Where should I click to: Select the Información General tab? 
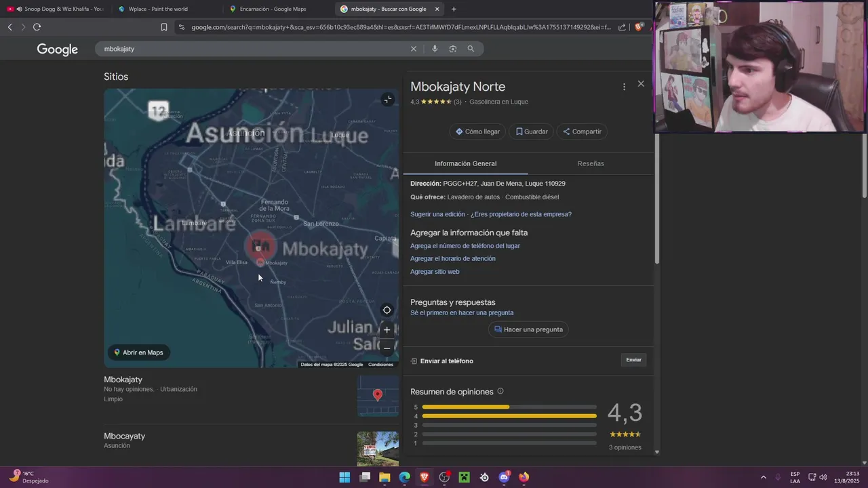(x=465, y=163)
